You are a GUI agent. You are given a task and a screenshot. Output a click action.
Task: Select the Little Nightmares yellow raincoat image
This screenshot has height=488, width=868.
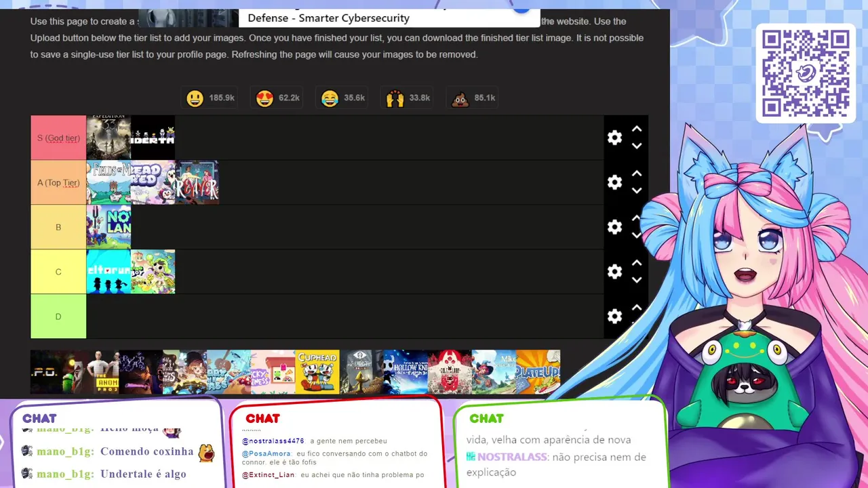click(x=361, y=372)
